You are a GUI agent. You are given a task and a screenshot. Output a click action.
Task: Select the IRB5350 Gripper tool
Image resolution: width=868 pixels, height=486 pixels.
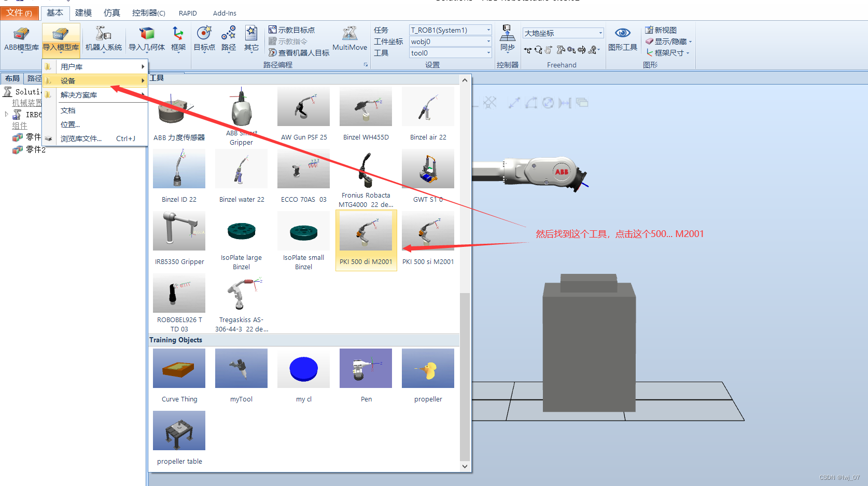(179, 239)
